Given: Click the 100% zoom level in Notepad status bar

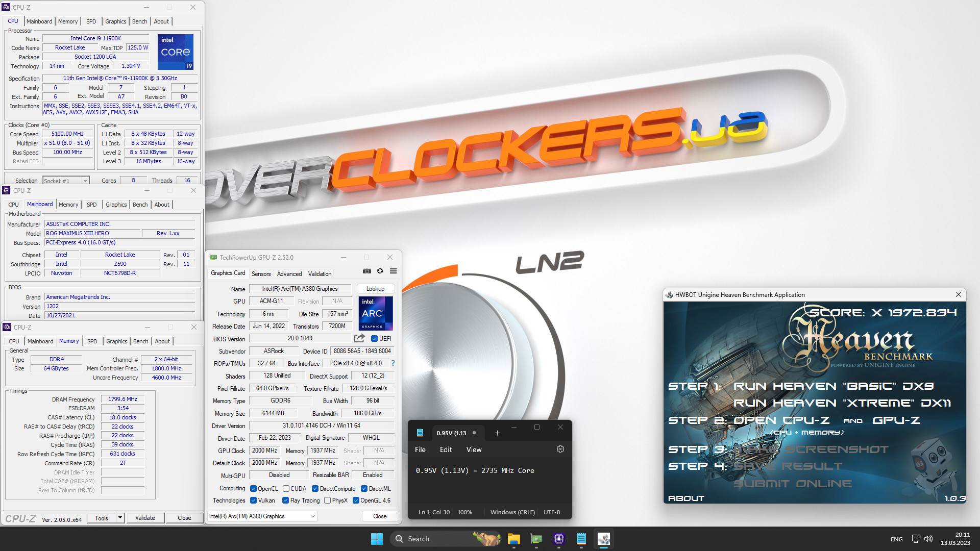Looking at the screenshot, I should 464,512.
